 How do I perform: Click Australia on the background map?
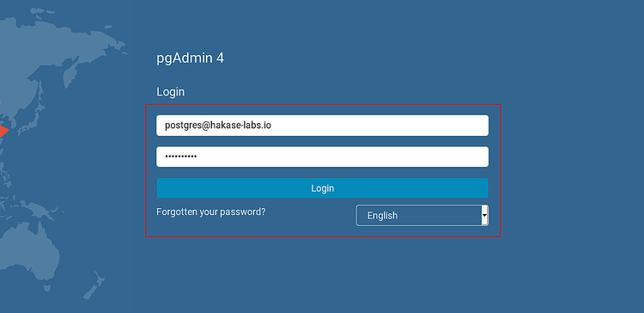[x=27, y=253]
